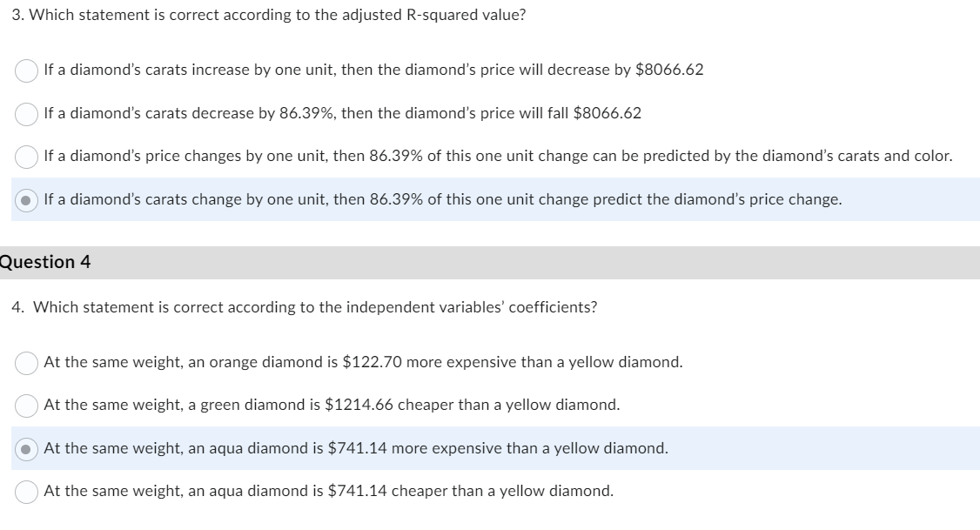The image size is (980, 530).
Task: Click highlighted aqua diamond more expensive text
Action: pos(356,448)
